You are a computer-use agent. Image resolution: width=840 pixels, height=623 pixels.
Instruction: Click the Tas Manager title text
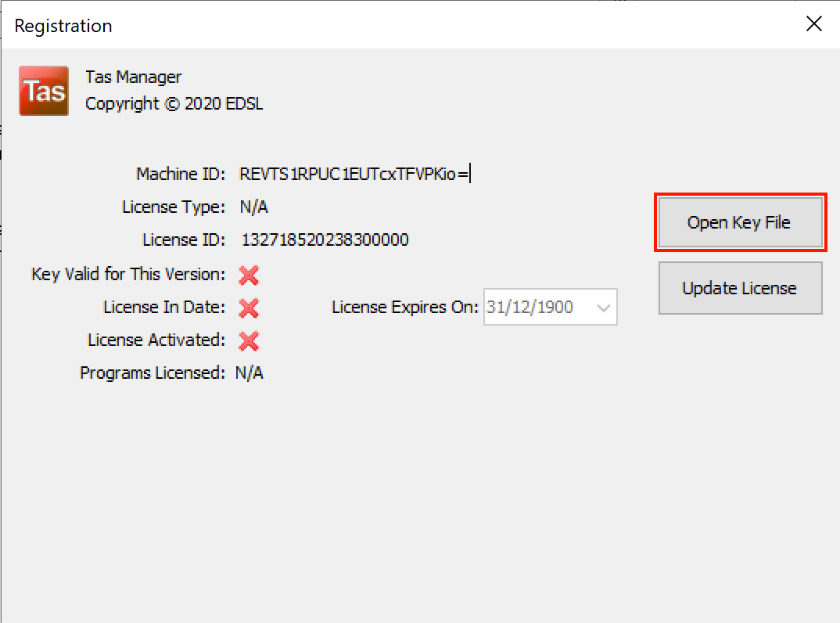(x=134, y=77)
